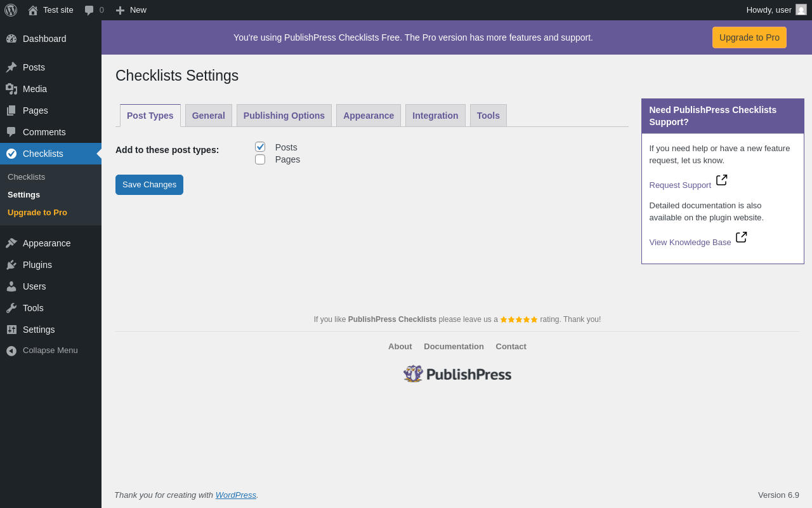Click Howdy, user account menu
812x508 pixels.
[776, 10]
